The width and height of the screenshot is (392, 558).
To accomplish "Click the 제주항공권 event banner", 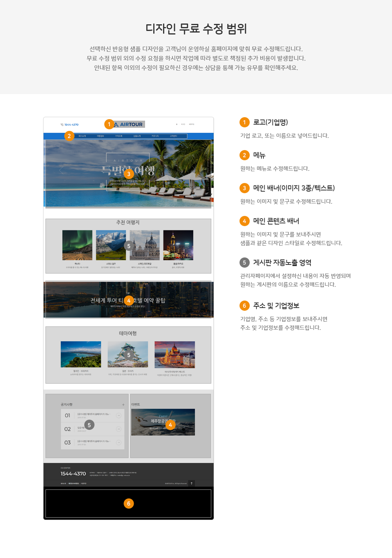I will tap(163, 422).
